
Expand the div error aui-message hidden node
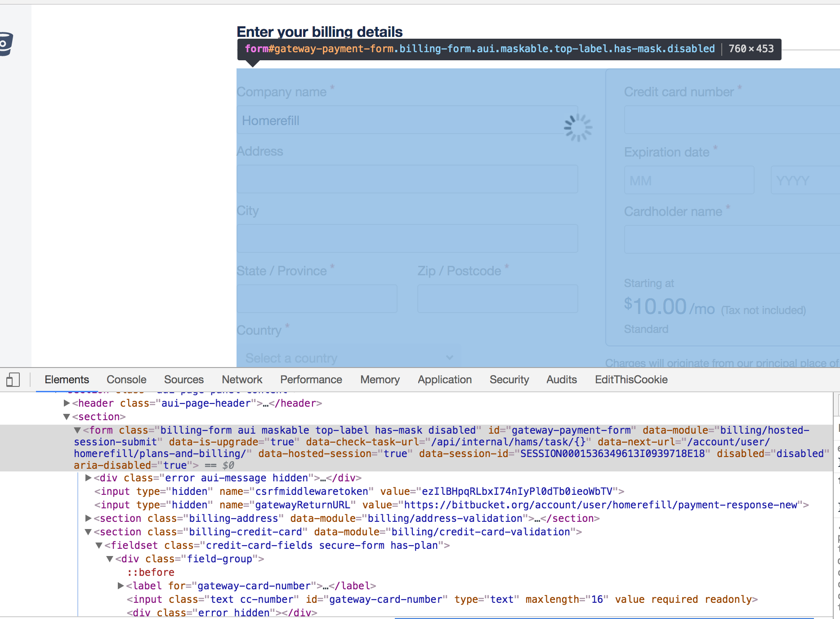coord(88,478)
